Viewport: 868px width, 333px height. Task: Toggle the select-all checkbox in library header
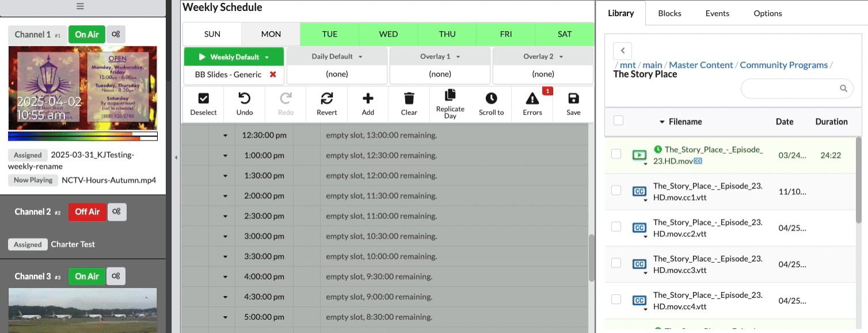[618, 120]
